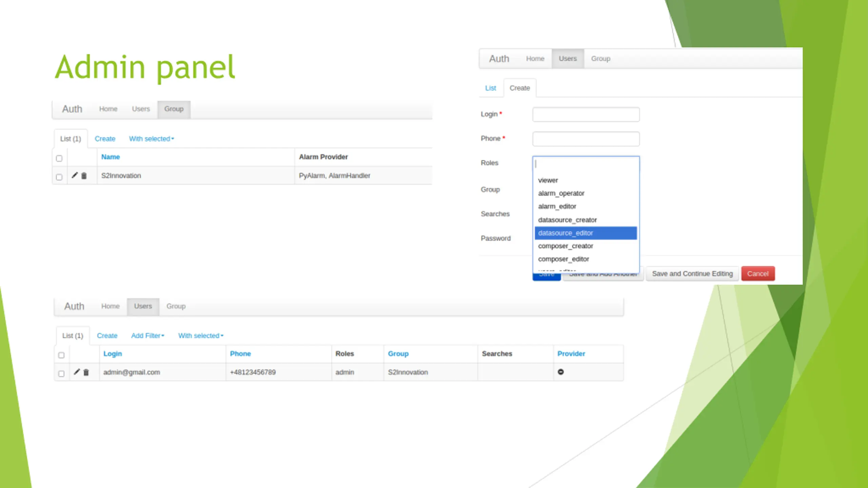Sort users by Provider column header
The width and height of the screenshot is (868, 488).
point(571,354)
